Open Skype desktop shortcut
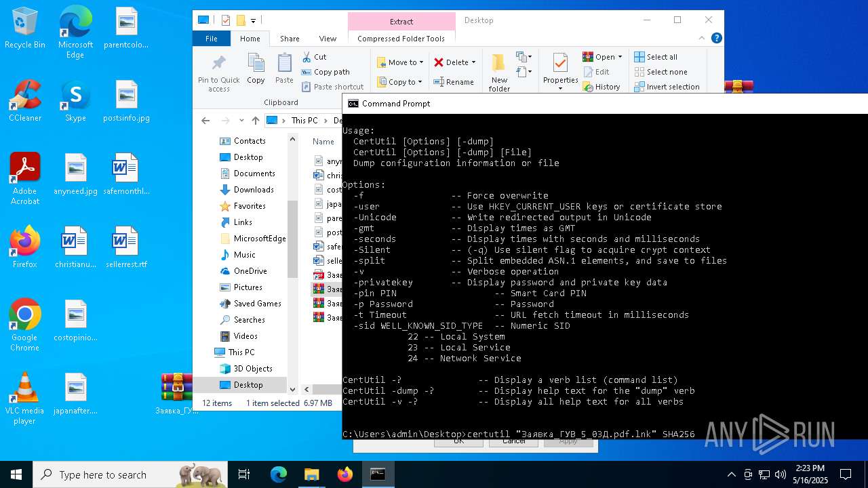The image size is (868, 488). tap(75, 101)
